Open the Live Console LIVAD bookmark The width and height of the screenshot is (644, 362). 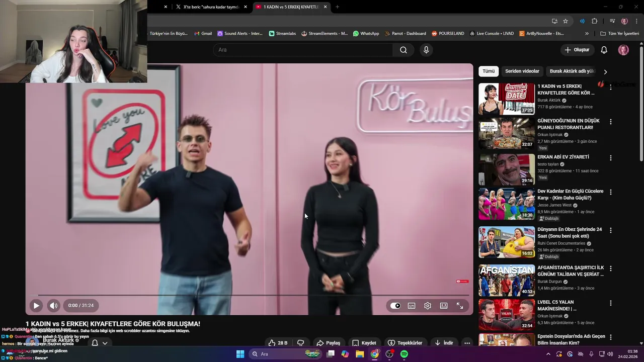(x=491, y=34)
